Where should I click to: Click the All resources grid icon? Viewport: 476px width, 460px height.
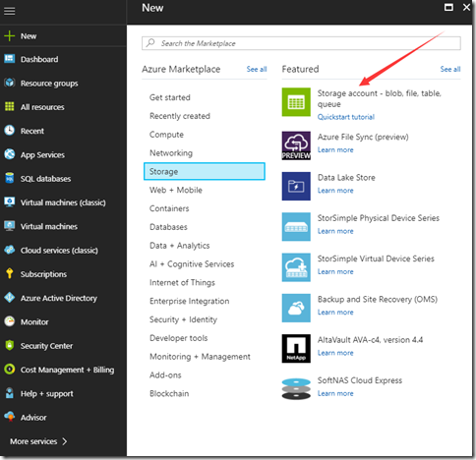10,106
